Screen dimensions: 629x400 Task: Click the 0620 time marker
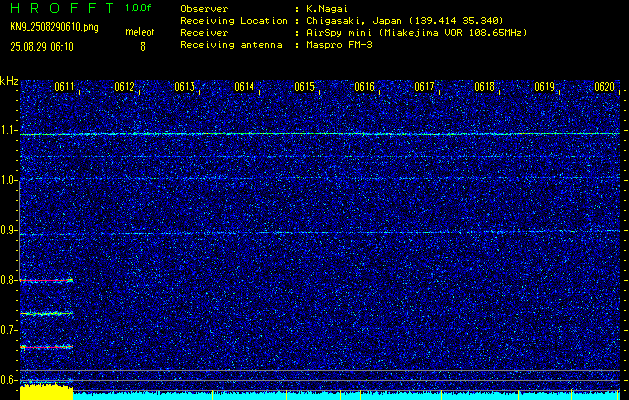click(x=605, y=87)
